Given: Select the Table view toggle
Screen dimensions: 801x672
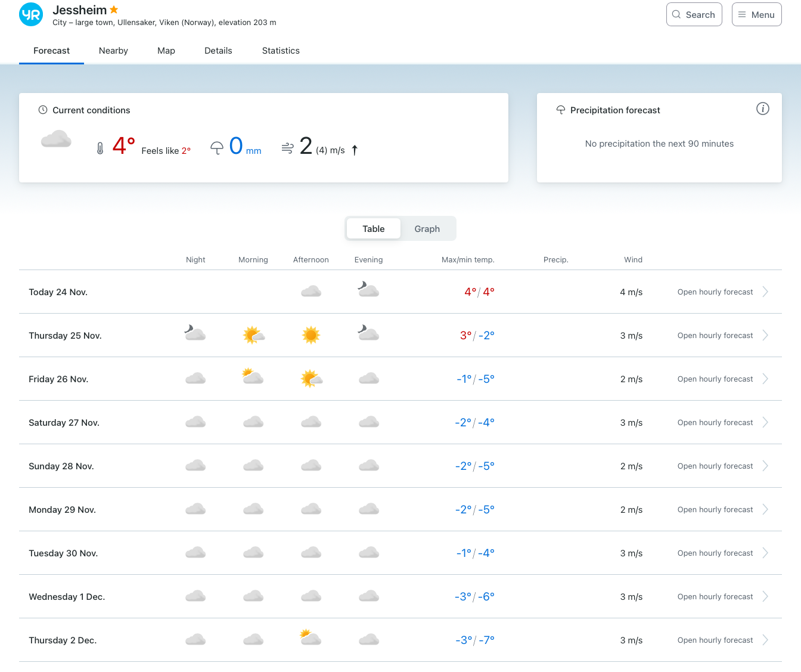Looking at the screenshot, I should (x=374, y=229).
